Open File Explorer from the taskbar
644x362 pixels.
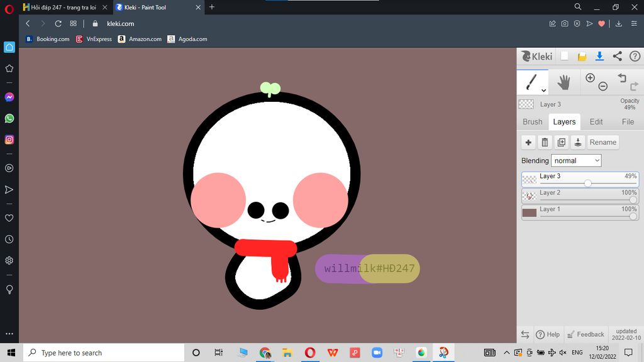click(x=287, y=353)
